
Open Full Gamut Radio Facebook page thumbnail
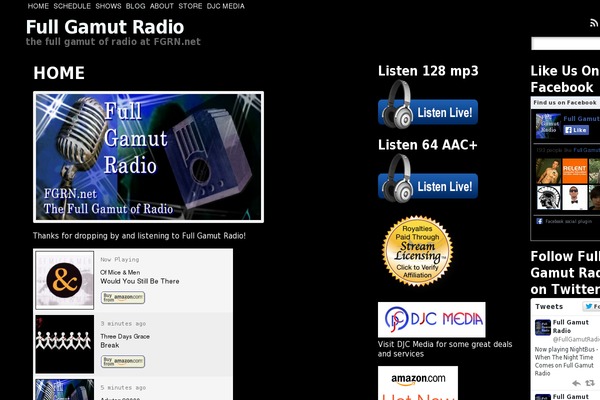548,126
